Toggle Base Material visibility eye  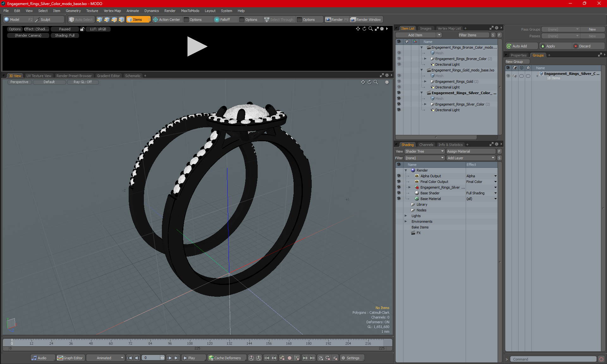pyautogui.click(x=399, y=199)
